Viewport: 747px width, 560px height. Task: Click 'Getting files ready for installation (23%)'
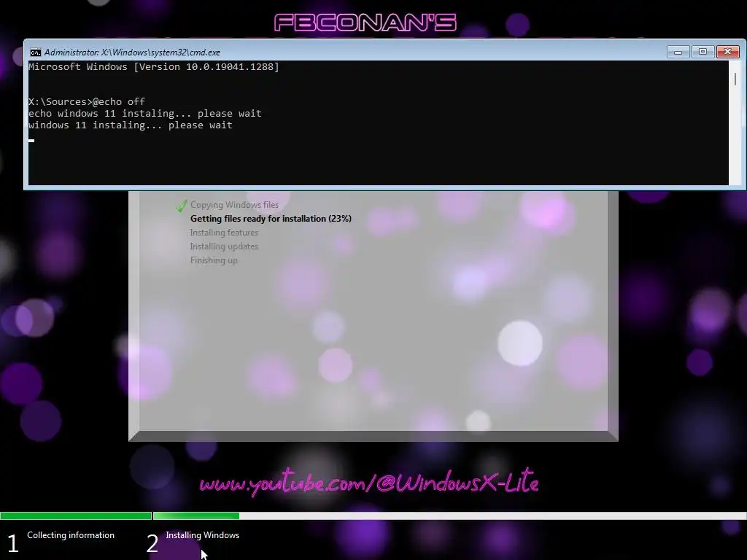click(271, 219)
